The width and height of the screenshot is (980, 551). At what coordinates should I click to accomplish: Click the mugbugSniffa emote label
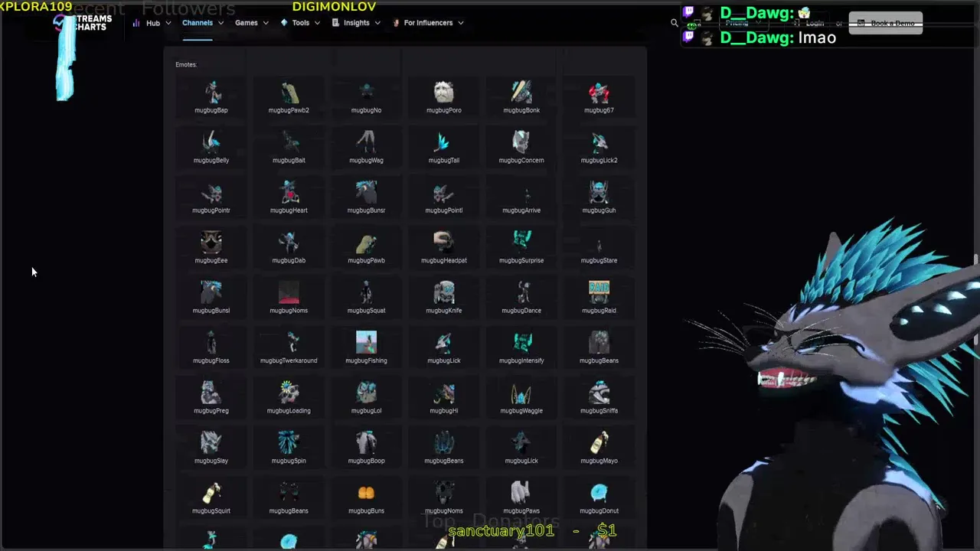click(x=599, y=411)
